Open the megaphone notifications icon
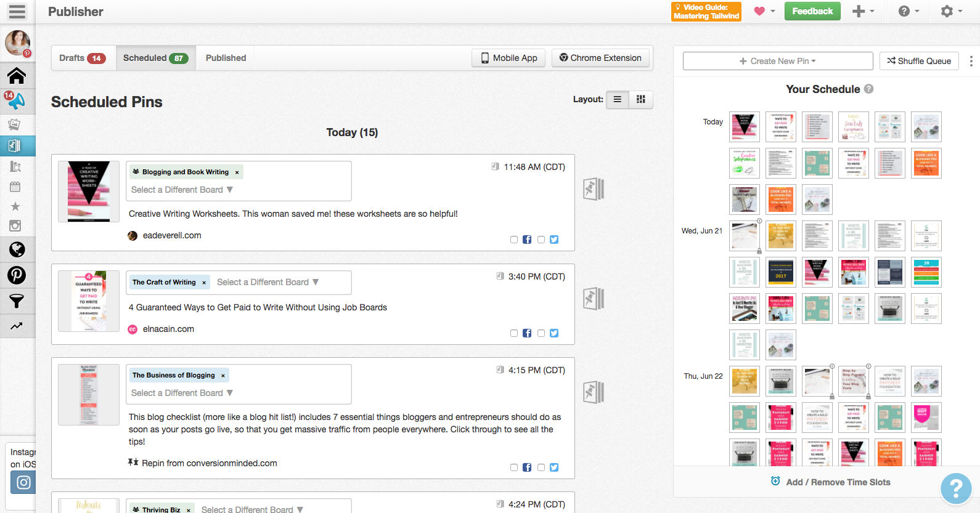 (x=15, y=100)
